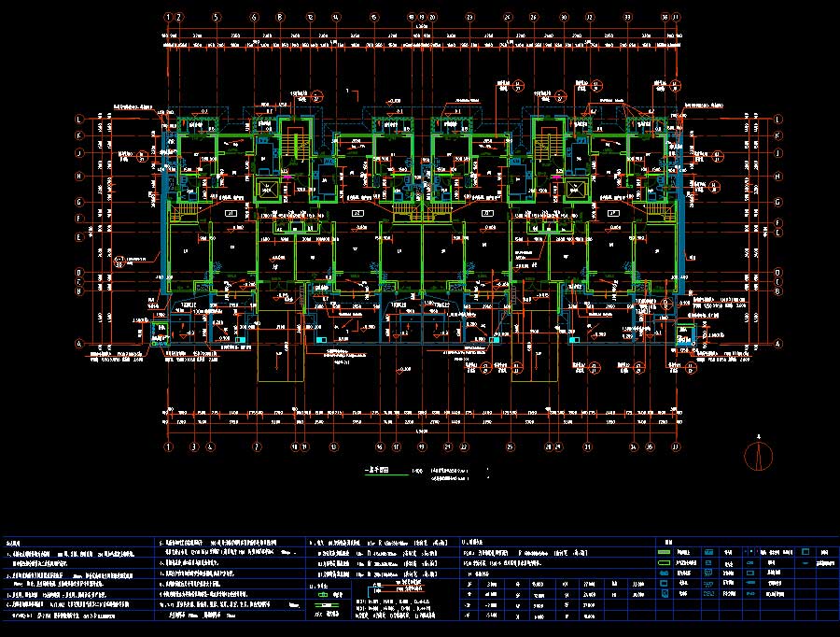Select the right elevator shaft symbol
The height and width of the screenshot is (637, 840).
coord(577,190)
